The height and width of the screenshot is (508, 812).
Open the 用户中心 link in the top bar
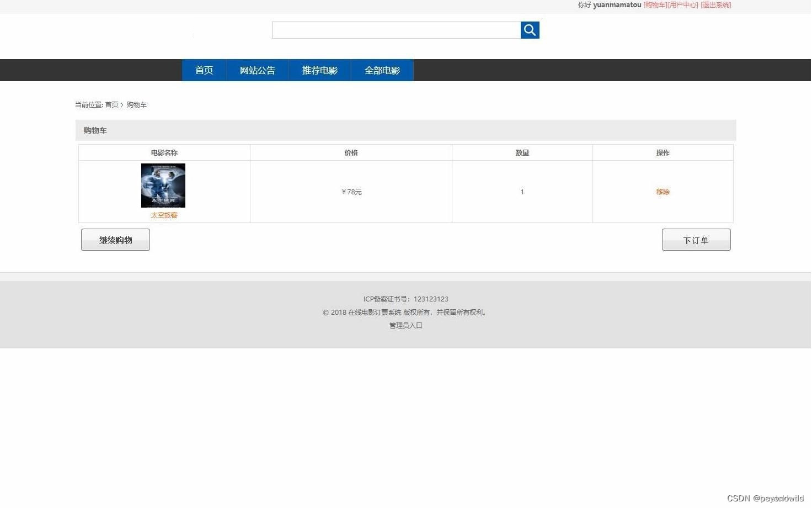click(x=683, y=5)
